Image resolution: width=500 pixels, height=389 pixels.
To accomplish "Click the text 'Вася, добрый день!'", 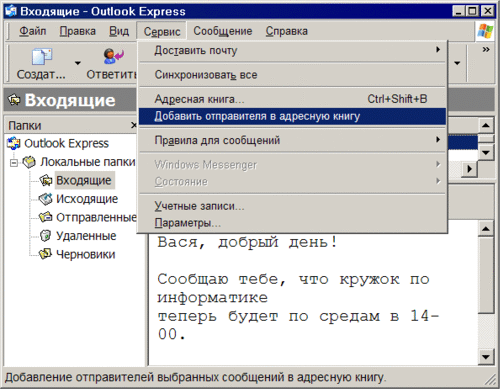I will pos(248,242).
